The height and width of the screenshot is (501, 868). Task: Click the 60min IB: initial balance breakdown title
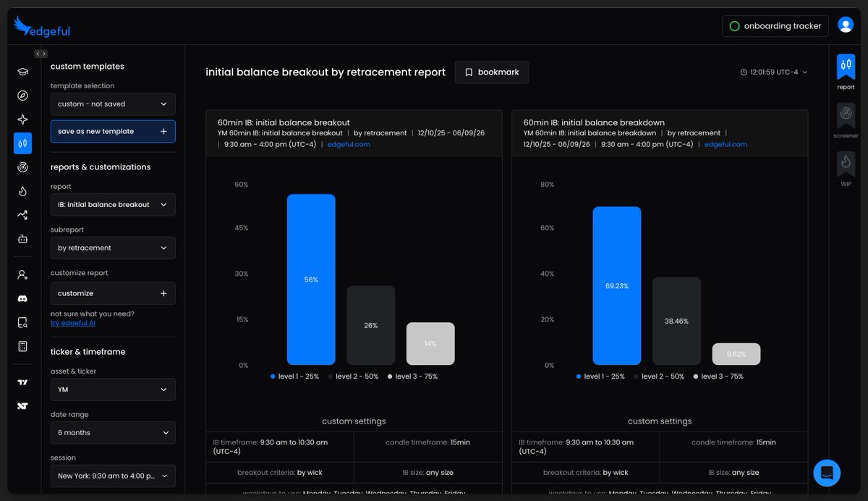[594, 123]
